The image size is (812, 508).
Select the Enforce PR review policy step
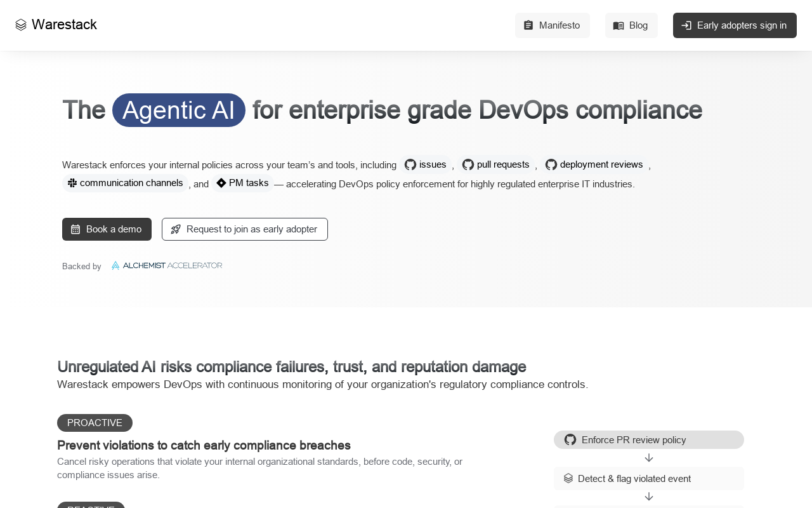[649, 439]
